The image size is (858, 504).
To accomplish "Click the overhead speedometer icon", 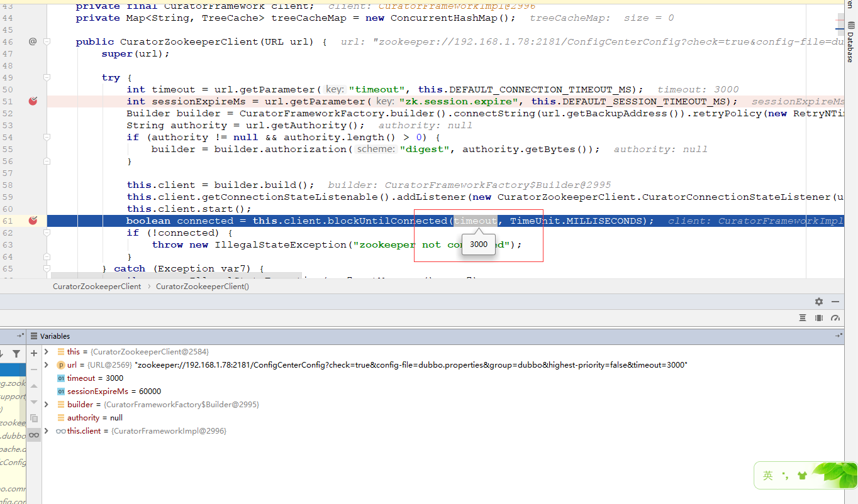I will tap(835, 318).
